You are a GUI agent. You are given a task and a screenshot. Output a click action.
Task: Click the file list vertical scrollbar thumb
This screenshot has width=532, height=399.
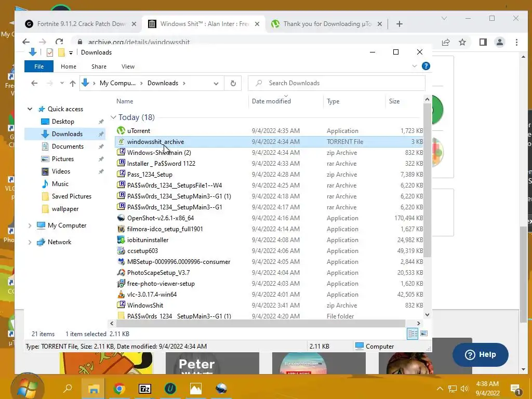pos(427,180)
